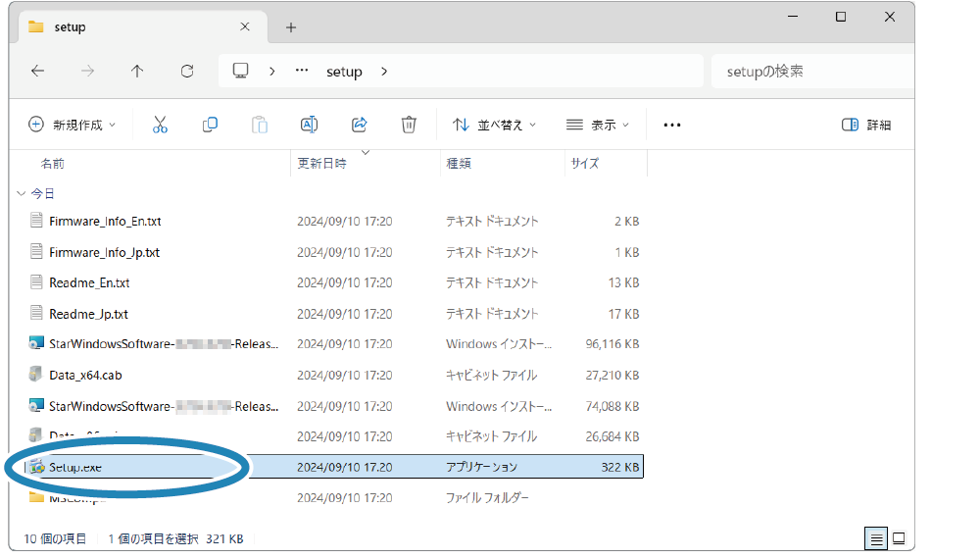The image size is (980, 559).
Task: Collapse the 今日 group
Action: pos(22,194)
